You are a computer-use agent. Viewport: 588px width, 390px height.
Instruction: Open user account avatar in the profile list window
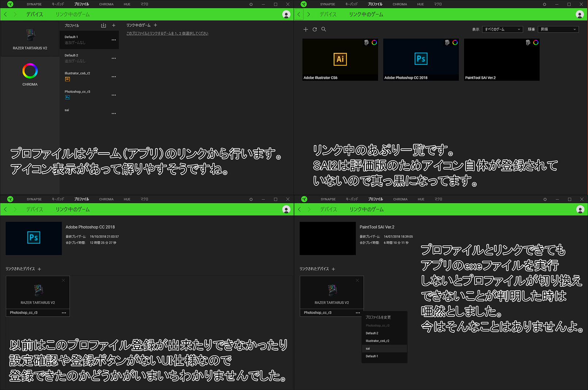pos(286,14)
